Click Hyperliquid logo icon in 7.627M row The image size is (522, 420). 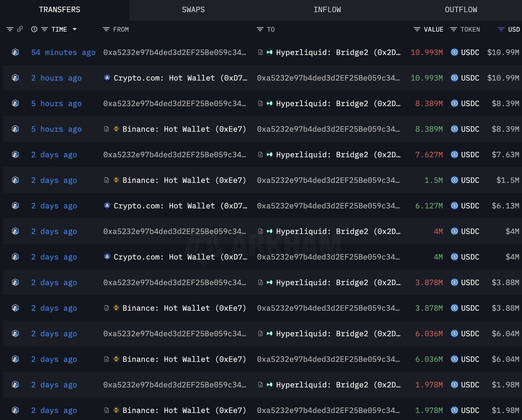click(270, 155)
